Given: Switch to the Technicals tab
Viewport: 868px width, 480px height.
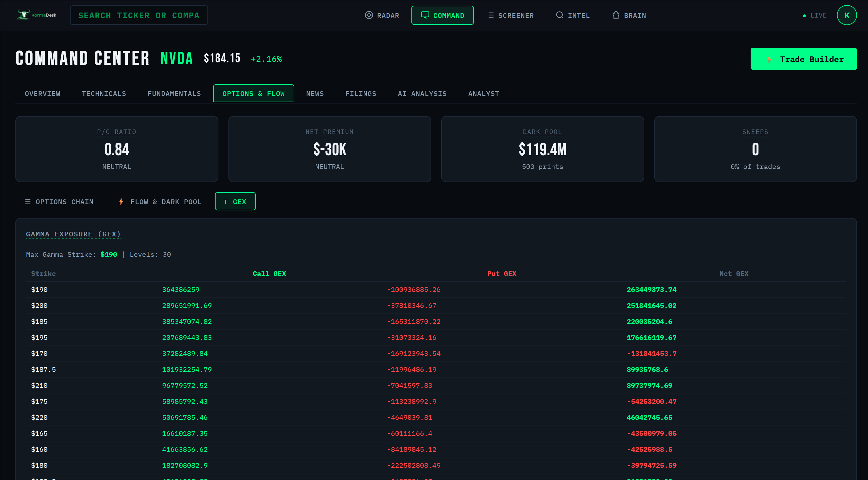Looking at the screenshot, I should (x=104, y=93).
